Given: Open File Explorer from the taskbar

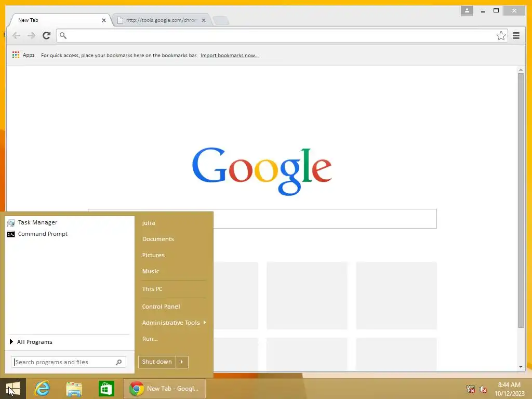Looking at the screenshot, I should click(x=74, y=389).
